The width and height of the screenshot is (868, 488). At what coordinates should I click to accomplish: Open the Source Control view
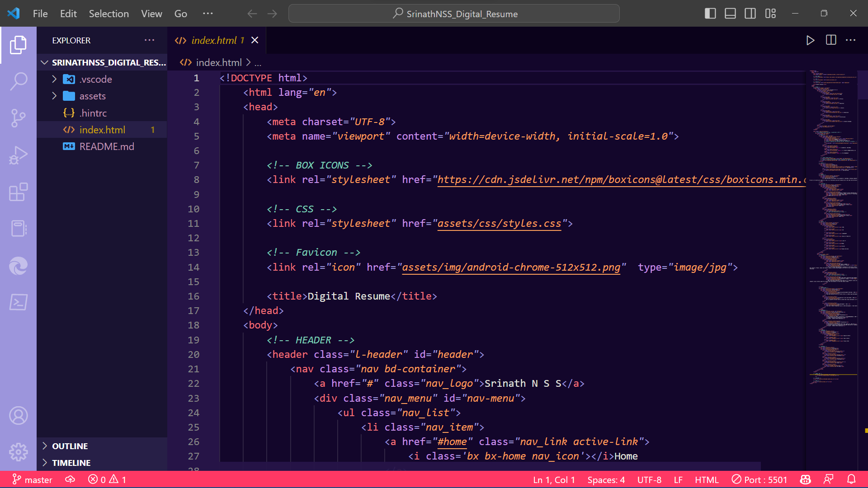[x=19, y=118]
